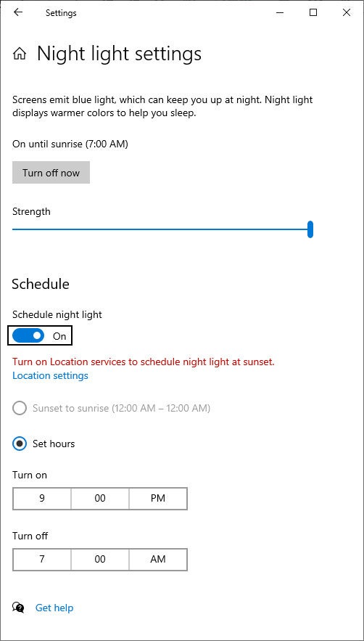364x641 pixels.
Task: Select the Set hours radio button
Action: point(19,444)
